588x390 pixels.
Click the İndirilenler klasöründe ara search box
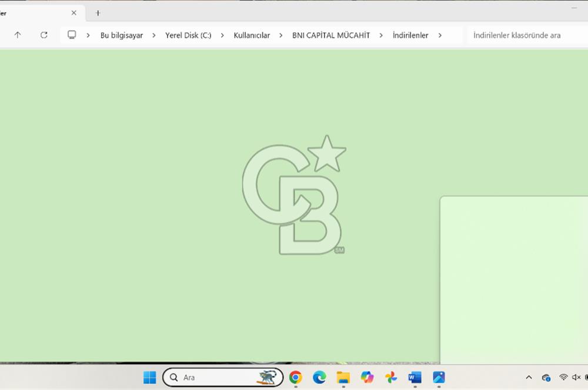(x=523, y=35)
